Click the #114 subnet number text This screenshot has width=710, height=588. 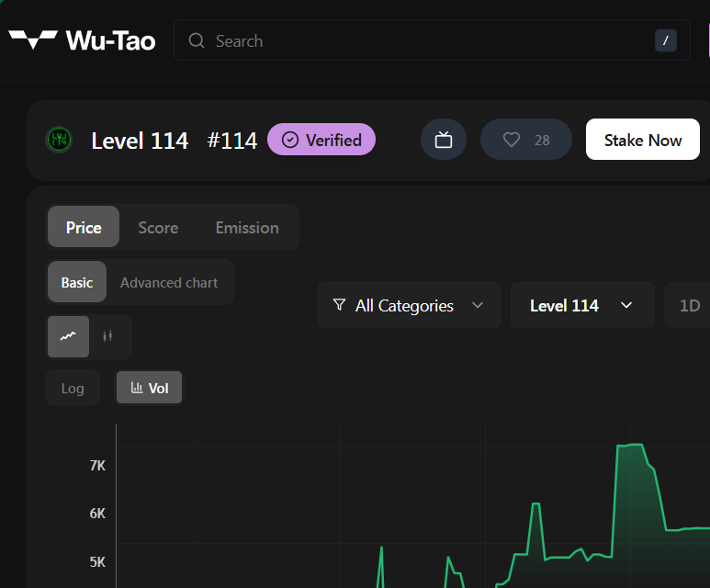coord(231,140)
